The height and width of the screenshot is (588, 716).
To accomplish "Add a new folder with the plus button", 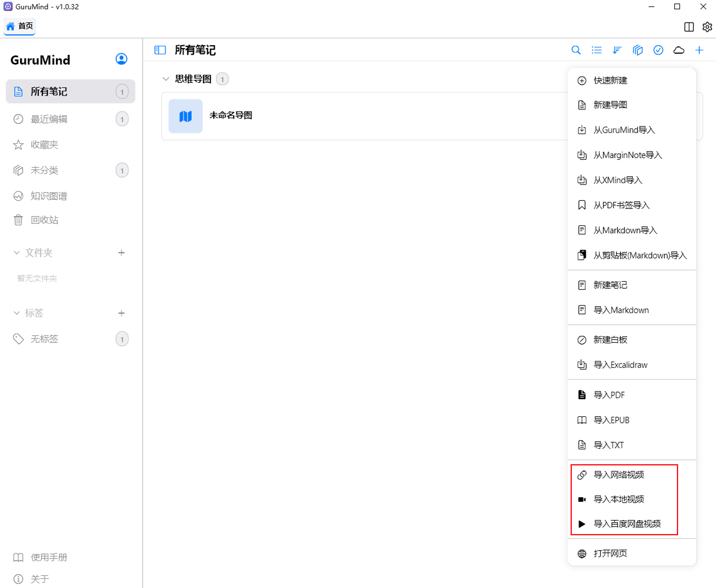I will tap(121, 253).
